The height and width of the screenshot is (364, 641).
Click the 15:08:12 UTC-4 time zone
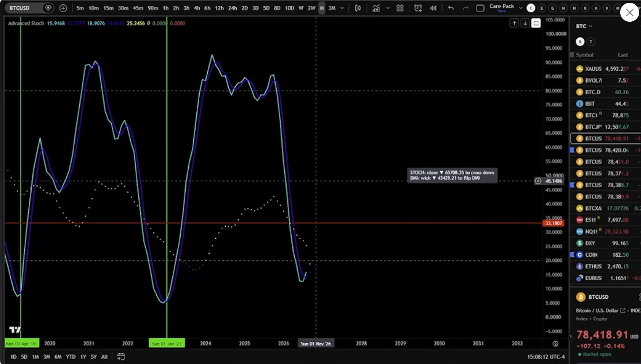[546, 357]
